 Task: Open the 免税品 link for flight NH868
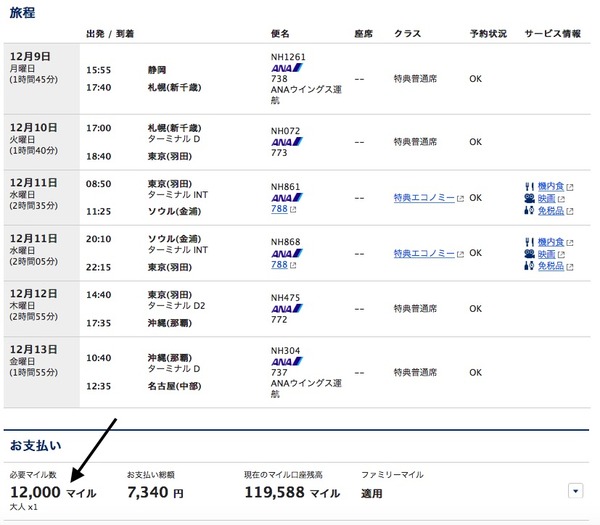pos(551,266)
